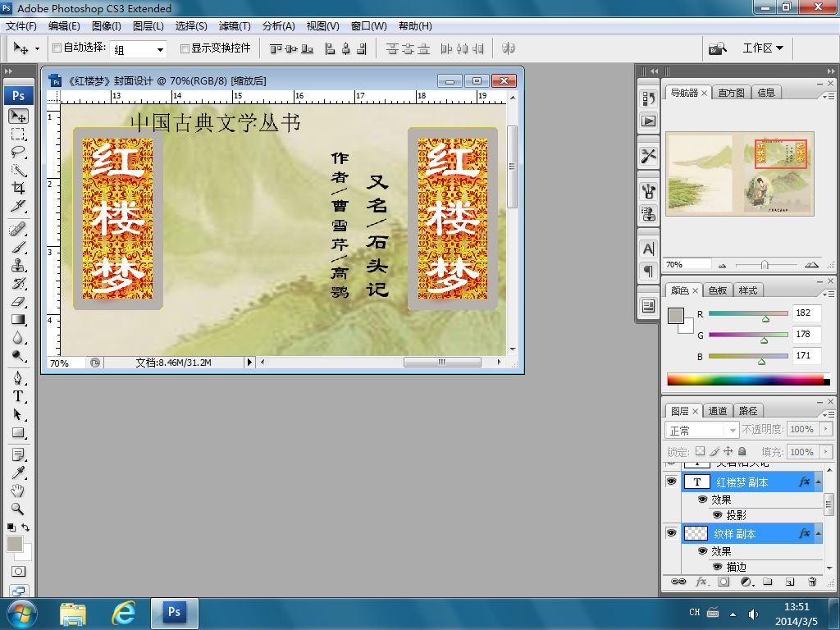
Task: Select the Clone Stamp tool
Action: tap(18, 266)
